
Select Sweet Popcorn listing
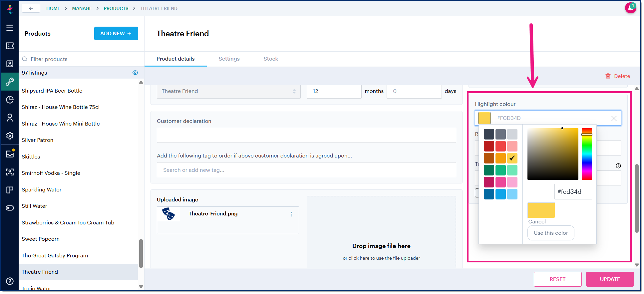pos(41,239)
